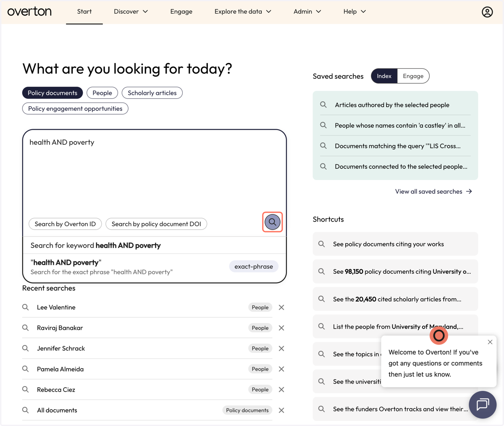Viewport: 504px width, 426px height.
Task: Open saved search 'Documents matching the query LIS Cross'
Action: [395, 146]
